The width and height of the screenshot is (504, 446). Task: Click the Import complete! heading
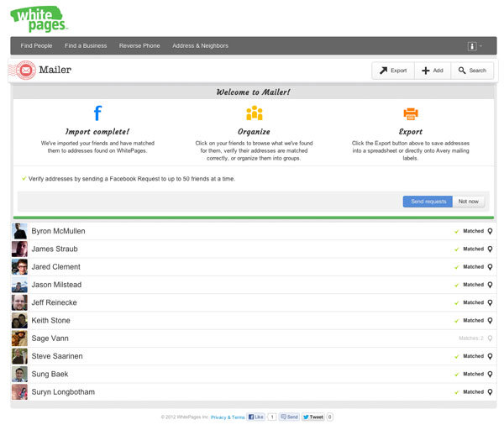click(97, 132)
